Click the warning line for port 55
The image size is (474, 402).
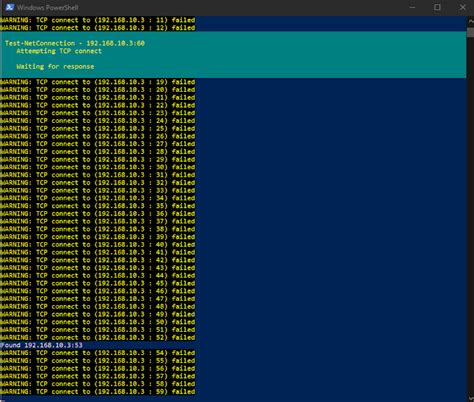[98, 361]
